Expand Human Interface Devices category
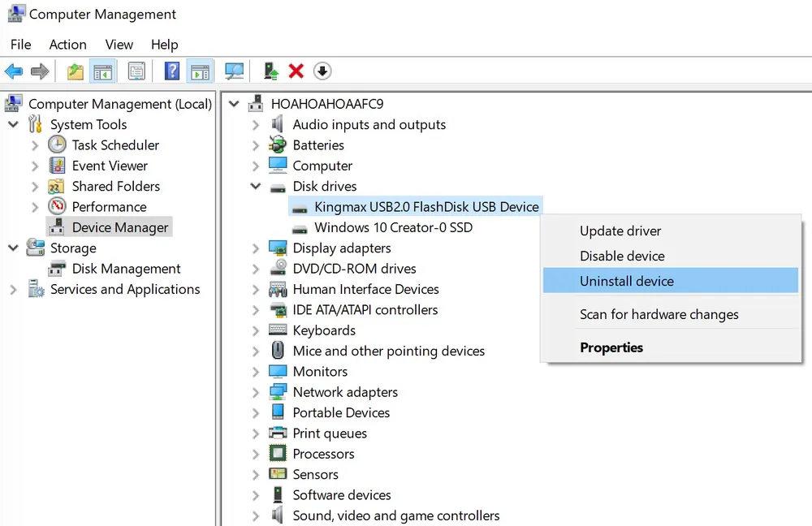 click(x=255, y=290)
